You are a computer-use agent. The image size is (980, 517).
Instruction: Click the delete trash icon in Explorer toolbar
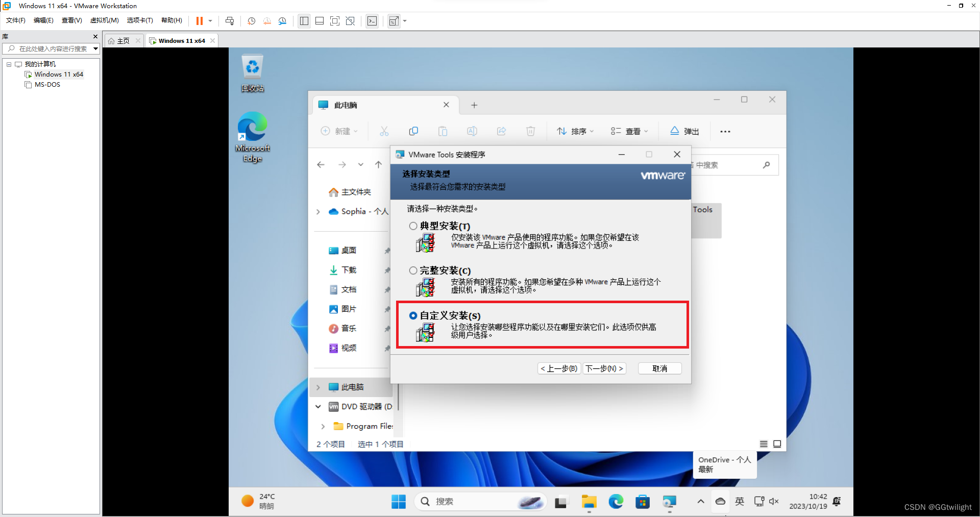pos(531,131)
